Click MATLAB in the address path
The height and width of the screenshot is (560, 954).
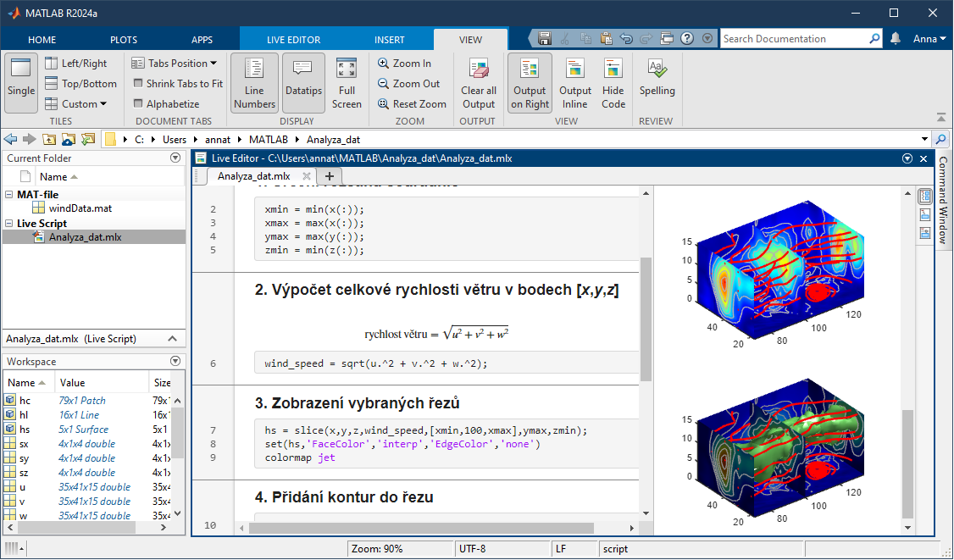pos(269,140)
